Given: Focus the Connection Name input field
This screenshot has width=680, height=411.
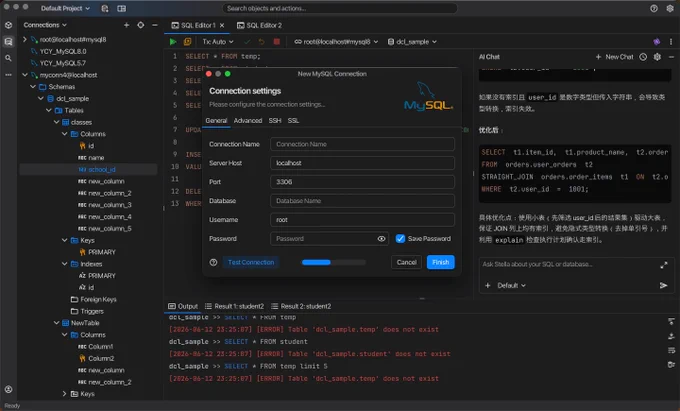Looking at the screenshot, I should point(362,144).
